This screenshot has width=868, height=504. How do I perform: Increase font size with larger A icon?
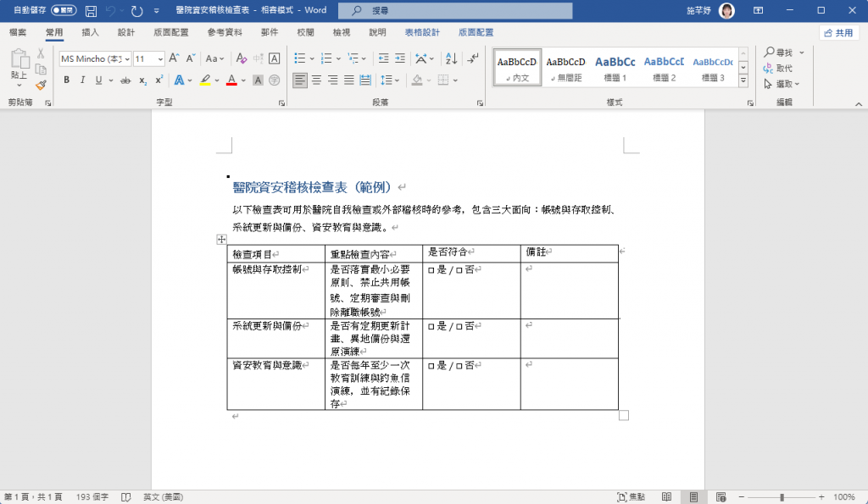tap(174, 58)
